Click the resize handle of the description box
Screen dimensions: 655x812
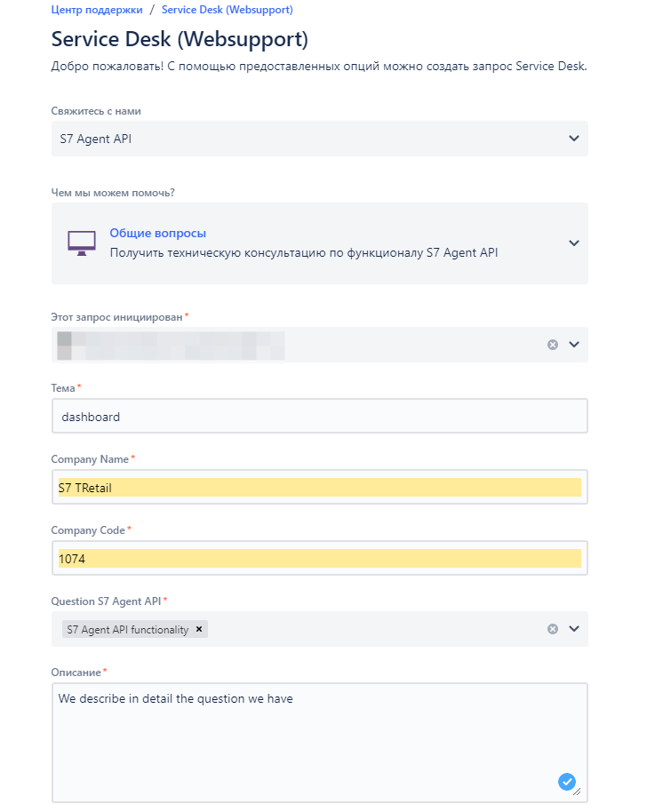tap(578, 792)
